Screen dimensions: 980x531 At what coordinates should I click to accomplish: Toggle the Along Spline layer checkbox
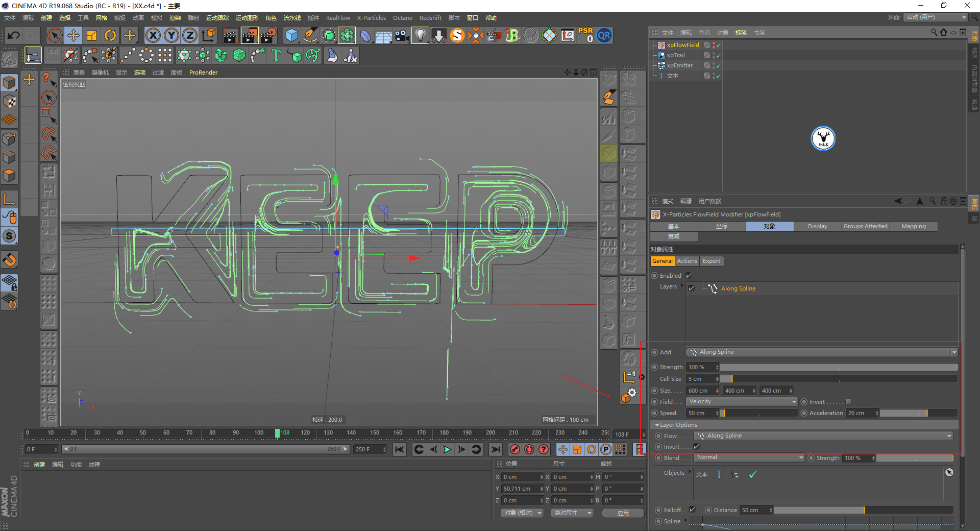tap(691, 288)
